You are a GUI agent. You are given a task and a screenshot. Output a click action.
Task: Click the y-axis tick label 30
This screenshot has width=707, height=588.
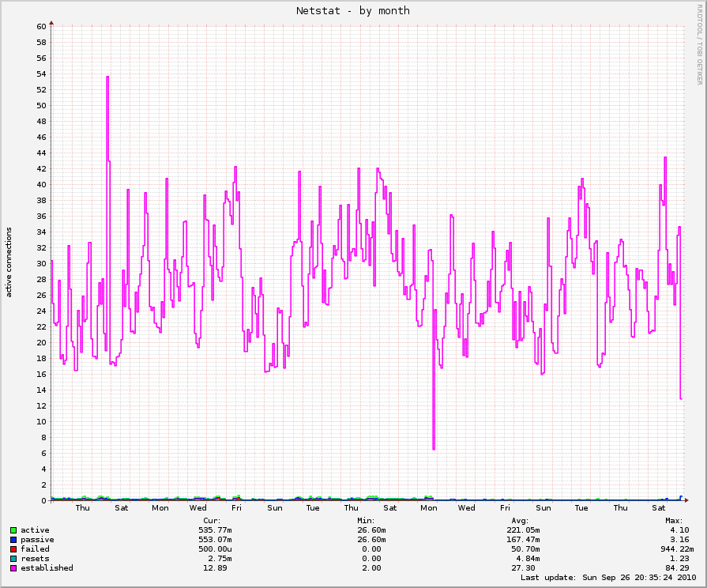pyautogui.click(x=42, y=263)
